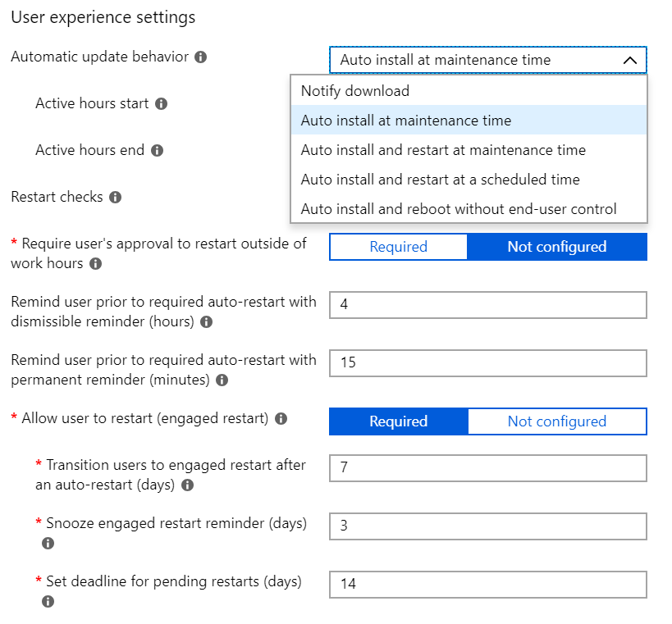Click the Set deadline for pending restarts field

[487, 584]
